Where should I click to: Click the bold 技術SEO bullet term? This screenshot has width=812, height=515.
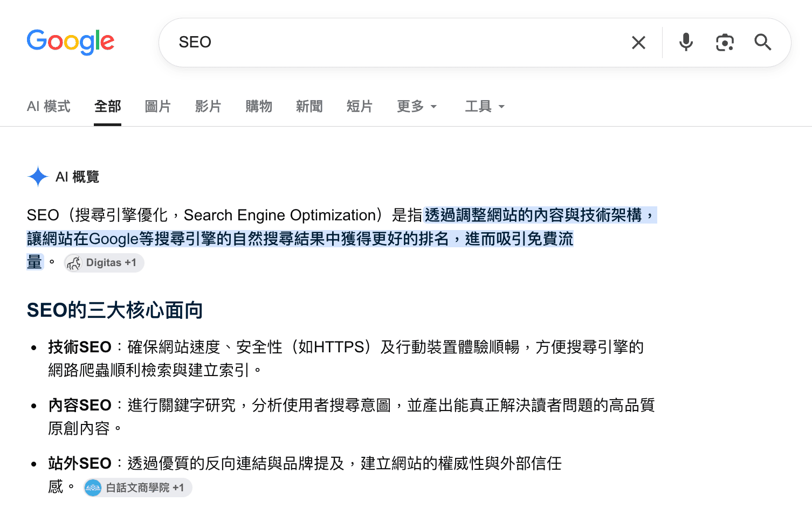80,347
